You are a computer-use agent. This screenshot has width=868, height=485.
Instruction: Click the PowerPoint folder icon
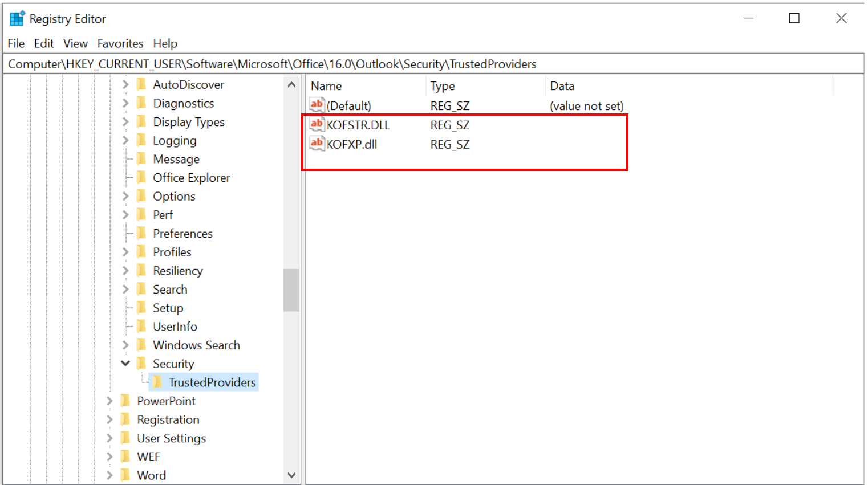tap(125, 401)
